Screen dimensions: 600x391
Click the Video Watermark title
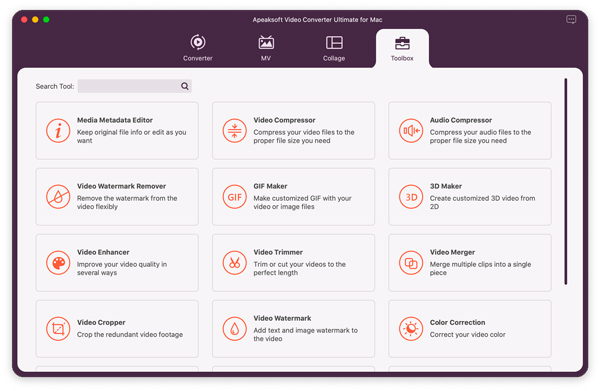[282, 318]
